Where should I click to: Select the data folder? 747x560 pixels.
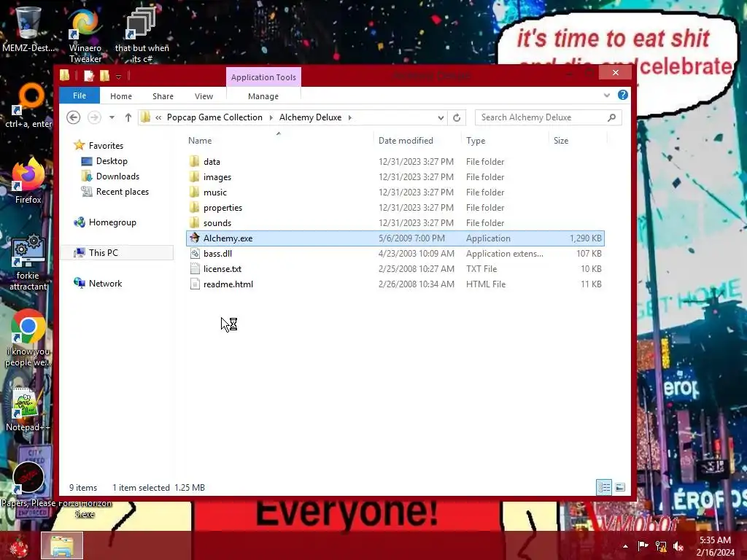coord(395,162)
